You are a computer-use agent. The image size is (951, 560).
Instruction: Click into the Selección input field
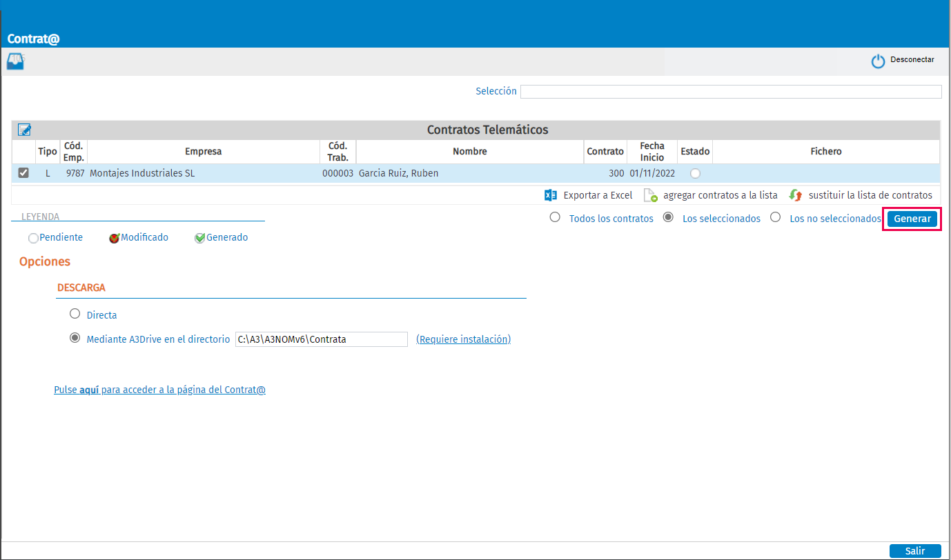click(731, 92)
